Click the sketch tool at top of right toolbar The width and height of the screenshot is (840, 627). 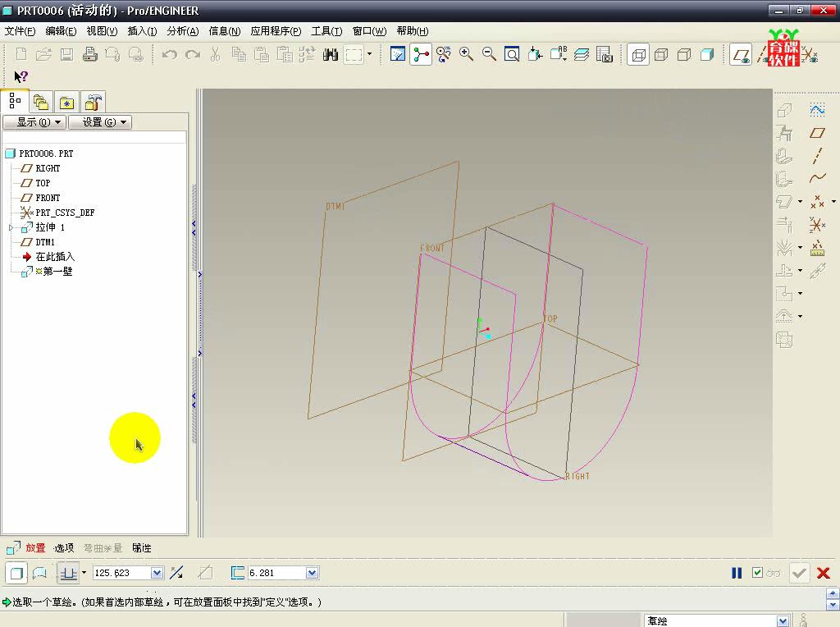817,110
